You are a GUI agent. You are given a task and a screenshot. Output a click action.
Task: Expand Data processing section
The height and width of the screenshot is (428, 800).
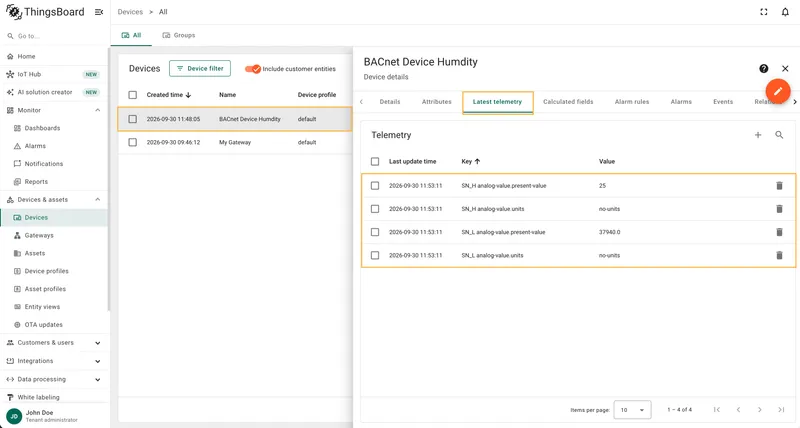[97, 380]
